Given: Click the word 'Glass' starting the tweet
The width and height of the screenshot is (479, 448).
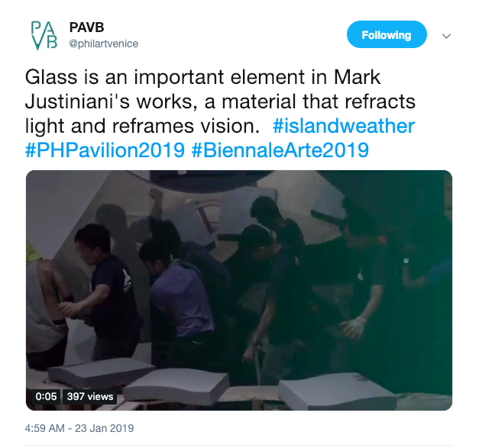Looking at the screenshot, I should tap(51, 77).
